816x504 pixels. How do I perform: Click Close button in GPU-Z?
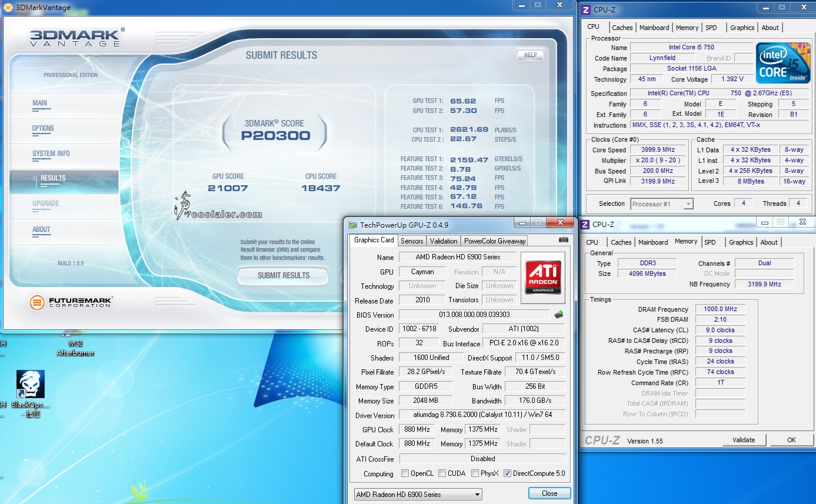(549, 493)
